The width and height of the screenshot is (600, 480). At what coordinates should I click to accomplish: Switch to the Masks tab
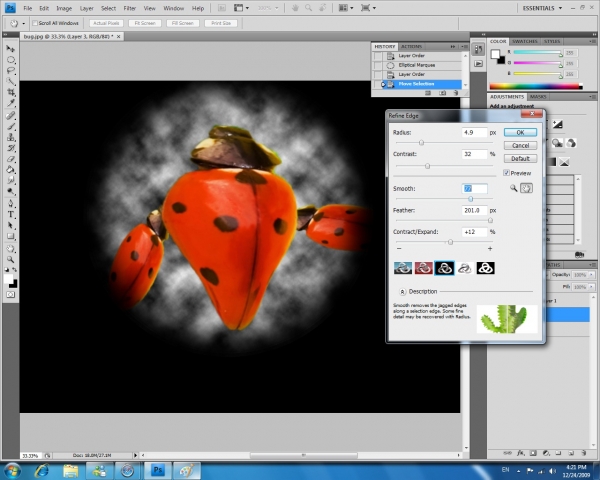[538, 97]
